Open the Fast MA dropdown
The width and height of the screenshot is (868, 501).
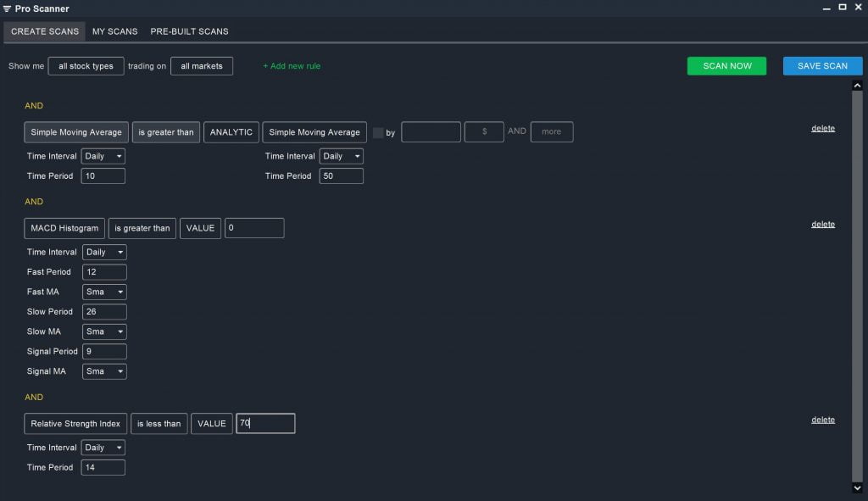(103, 291)
